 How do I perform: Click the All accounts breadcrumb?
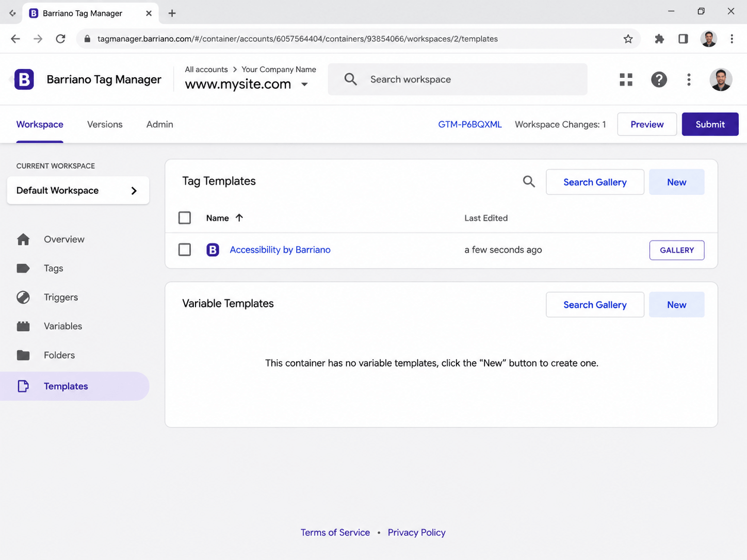click(206, 69)
